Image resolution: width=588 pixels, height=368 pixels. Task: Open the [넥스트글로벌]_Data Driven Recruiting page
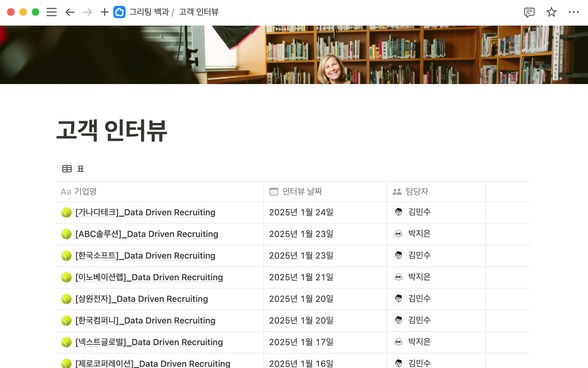[x=149, y=342]
